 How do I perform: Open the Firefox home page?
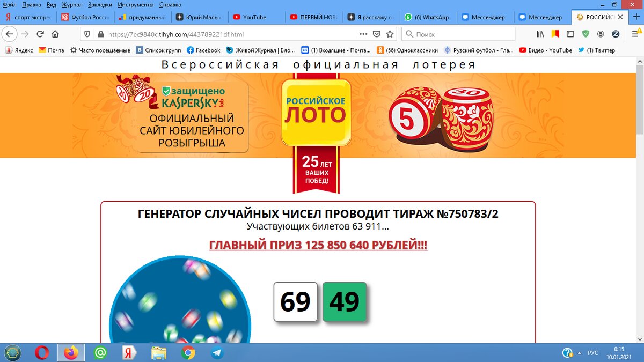click(55, 34)
